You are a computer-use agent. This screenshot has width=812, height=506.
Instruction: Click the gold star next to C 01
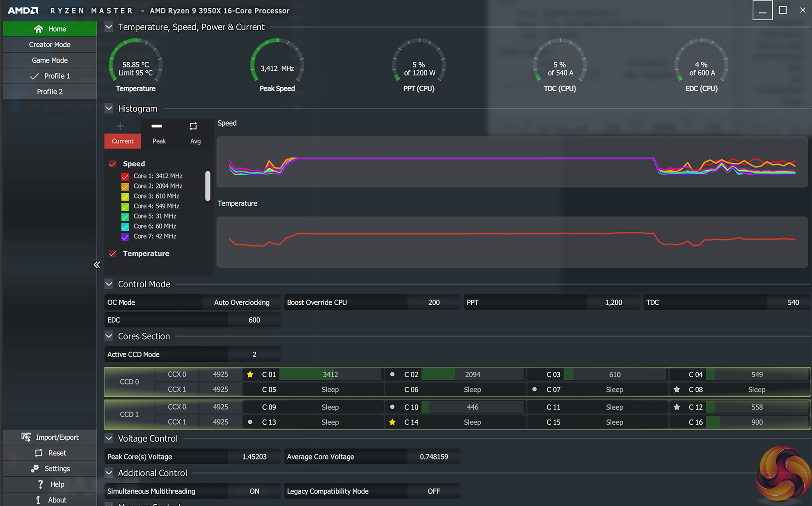tap(250, 374)
